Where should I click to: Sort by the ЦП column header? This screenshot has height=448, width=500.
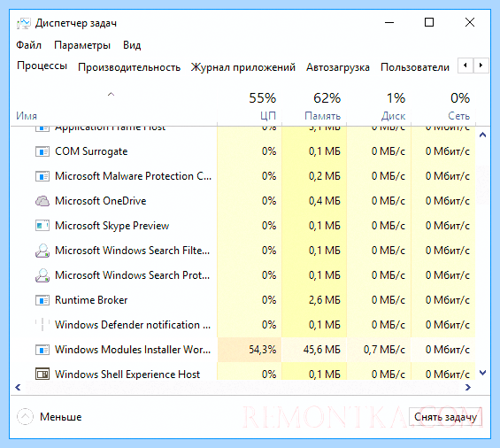[267, 116]
